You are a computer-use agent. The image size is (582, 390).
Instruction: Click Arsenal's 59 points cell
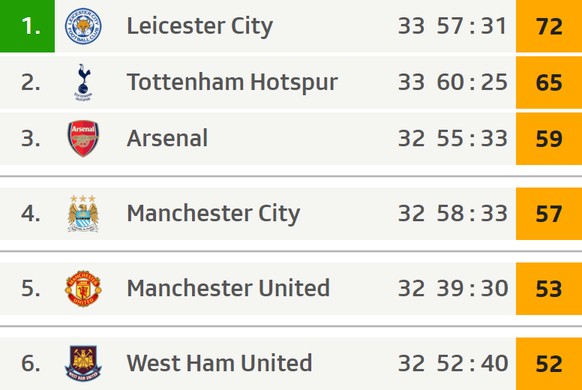549,138
